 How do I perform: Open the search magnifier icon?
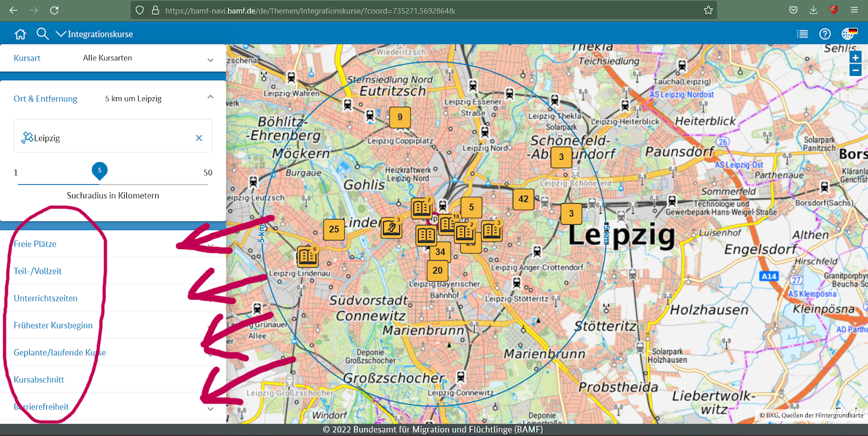42,34
